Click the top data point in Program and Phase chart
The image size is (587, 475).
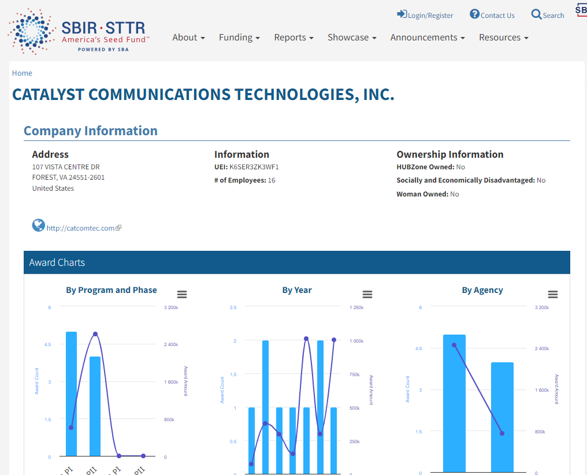(x=95, y=334)
